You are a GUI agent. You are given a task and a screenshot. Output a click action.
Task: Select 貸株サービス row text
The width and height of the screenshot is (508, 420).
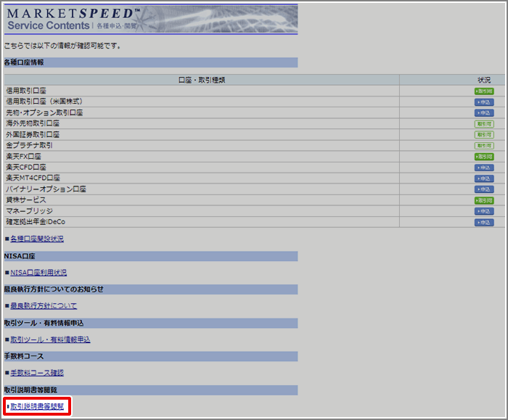(x=26, y=200)
